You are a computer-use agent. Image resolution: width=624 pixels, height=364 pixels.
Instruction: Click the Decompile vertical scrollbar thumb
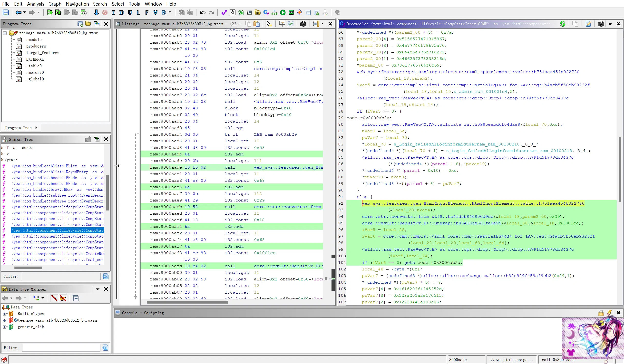tap(620, 169)
